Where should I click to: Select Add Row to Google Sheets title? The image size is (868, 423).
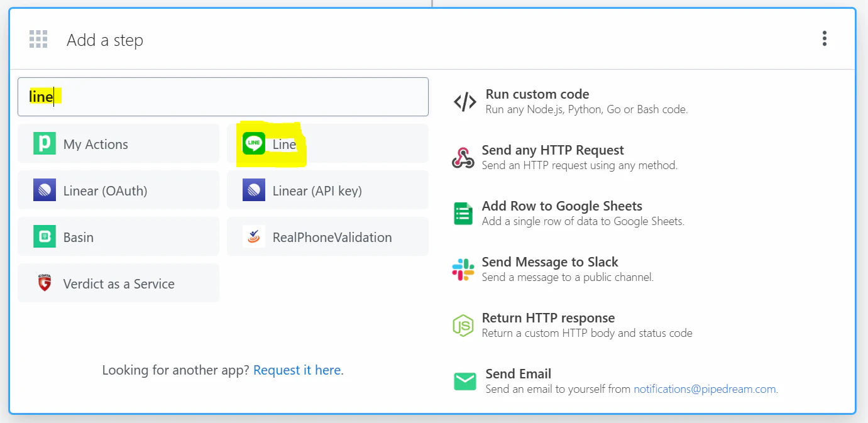coord(562,206)
